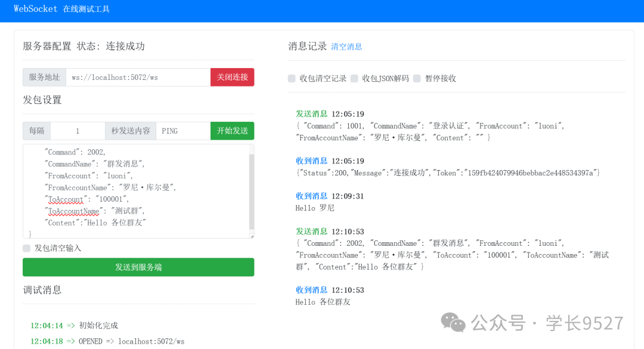
Task: Toggle the 收包JSON解码 checkbox
Action: click(x=354, y=78)
